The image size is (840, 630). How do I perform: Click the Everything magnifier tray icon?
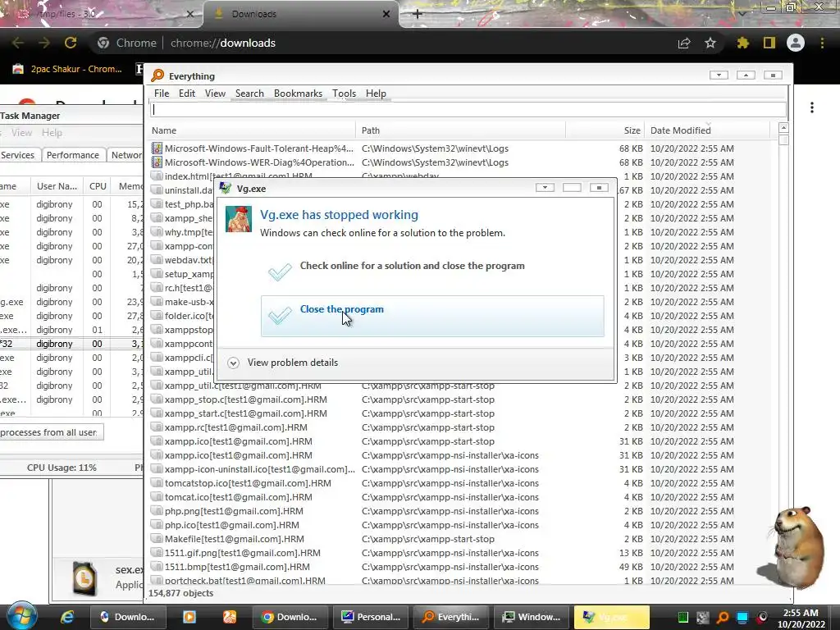click(723, 618)
